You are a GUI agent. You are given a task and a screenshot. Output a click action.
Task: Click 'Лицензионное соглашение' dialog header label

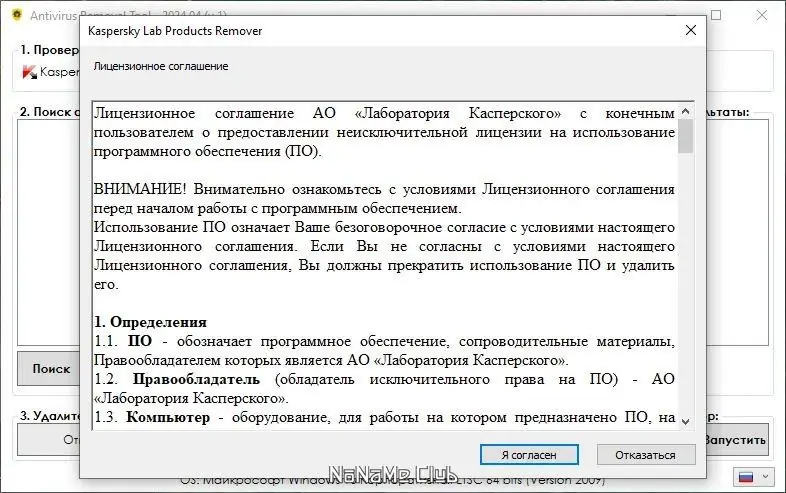click(x=161, y=66)
